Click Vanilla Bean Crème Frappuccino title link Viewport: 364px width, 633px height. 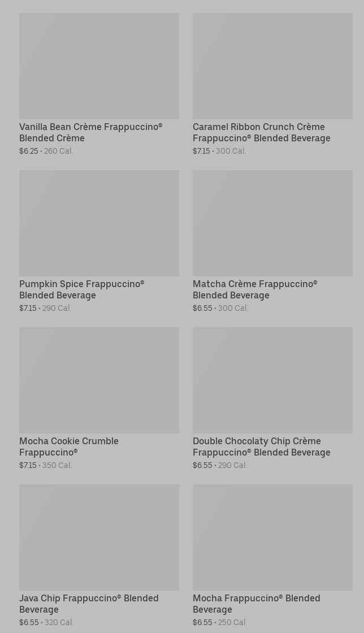pyautogui.click(x=90, y=132)
